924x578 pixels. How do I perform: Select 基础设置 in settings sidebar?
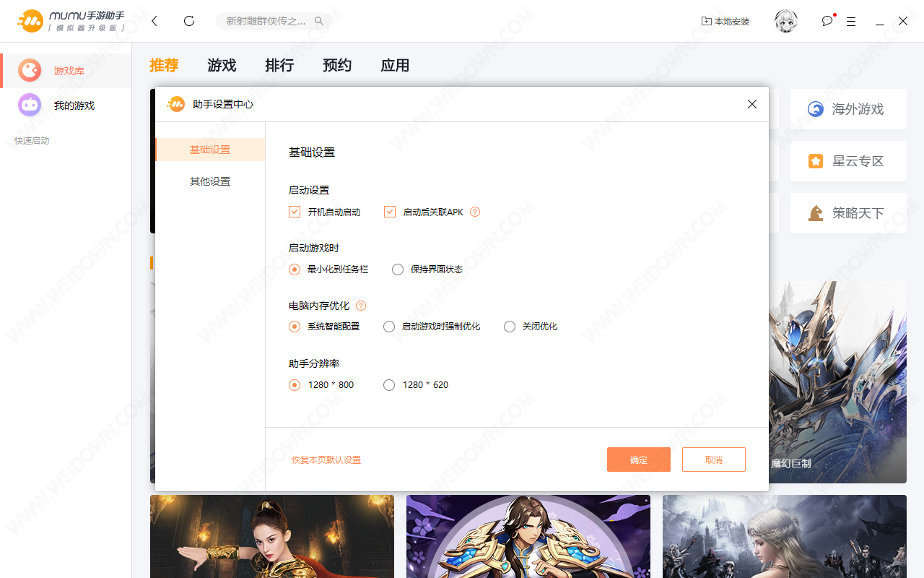pyautogui.click(x=210, y=150)
